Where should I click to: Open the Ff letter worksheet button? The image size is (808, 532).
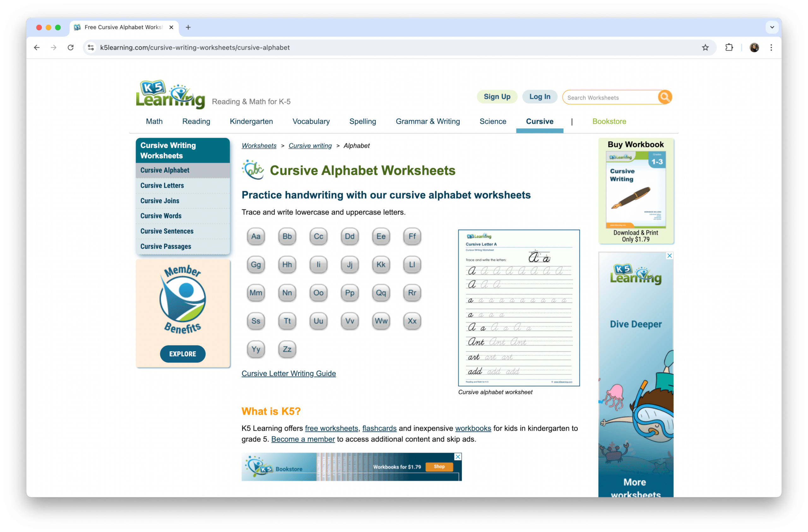pyautogui.click(x=412, y=236)
